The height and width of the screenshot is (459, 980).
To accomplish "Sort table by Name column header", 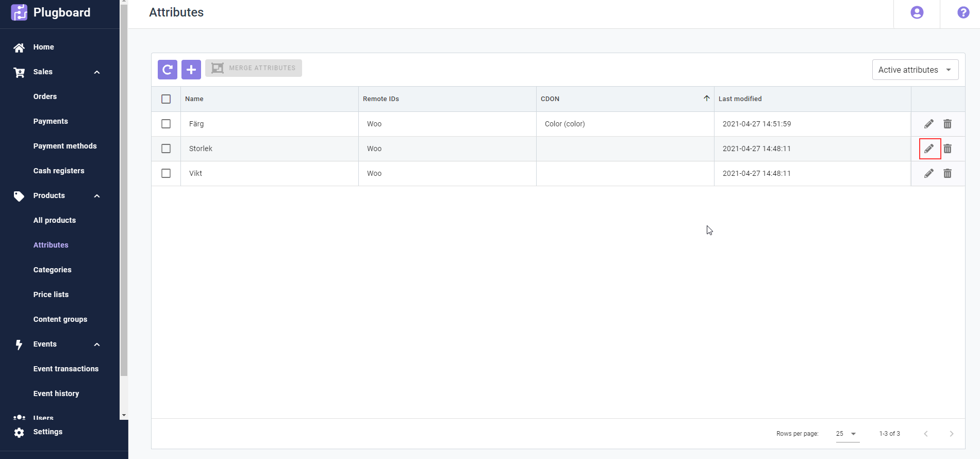I will pyautogui.click(x=270, y=99).
